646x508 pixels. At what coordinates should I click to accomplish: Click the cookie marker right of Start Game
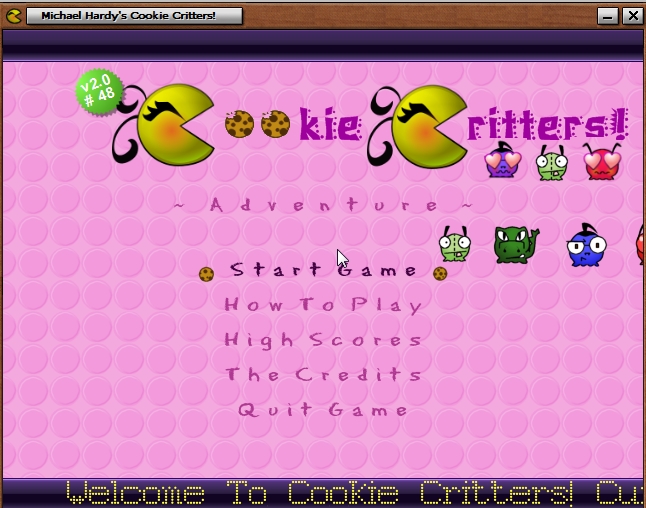440,273
